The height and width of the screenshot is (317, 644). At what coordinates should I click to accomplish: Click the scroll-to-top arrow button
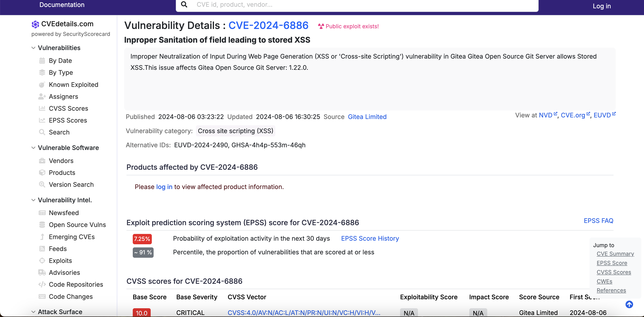[629, 304]
